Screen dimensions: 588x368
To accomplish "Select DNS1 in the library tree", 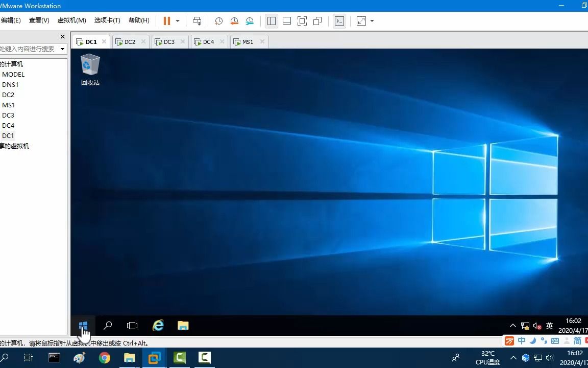I will pos(10,85).
